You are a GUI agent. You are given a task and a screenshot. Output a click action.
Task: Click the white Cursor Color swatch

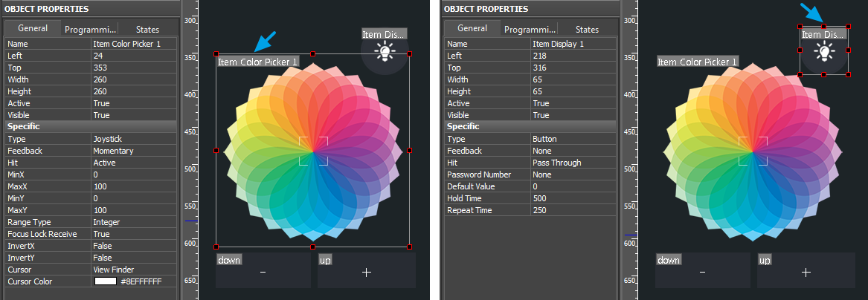106,281
